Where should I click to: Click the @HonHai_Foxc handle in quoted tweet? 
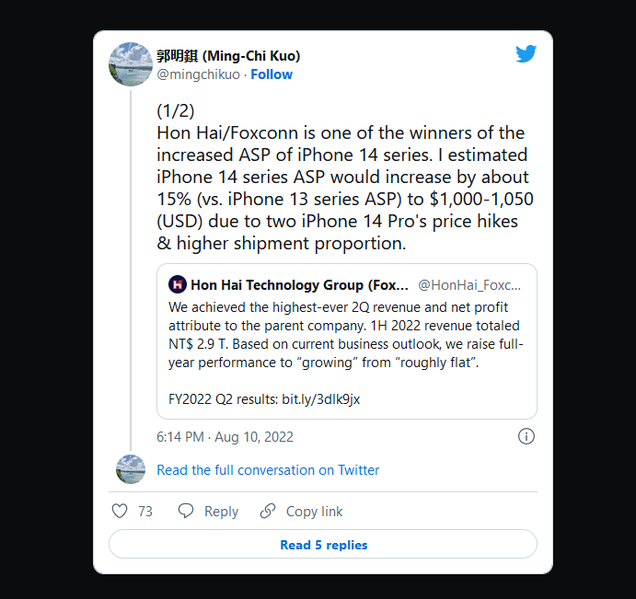click(x=469, y=285)
